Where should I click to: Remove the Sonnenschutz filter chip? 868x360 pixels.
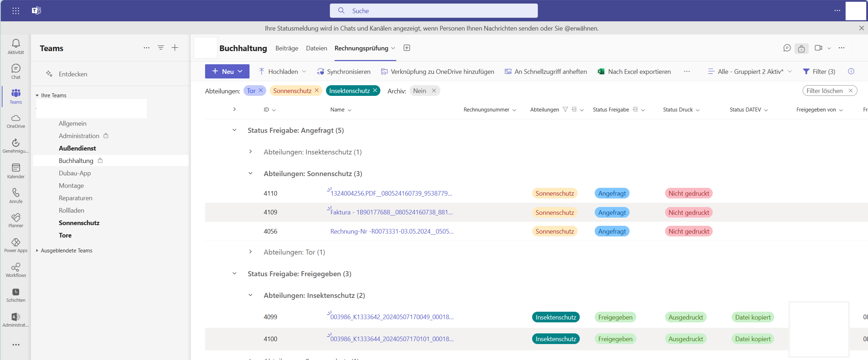coord(317,91)
